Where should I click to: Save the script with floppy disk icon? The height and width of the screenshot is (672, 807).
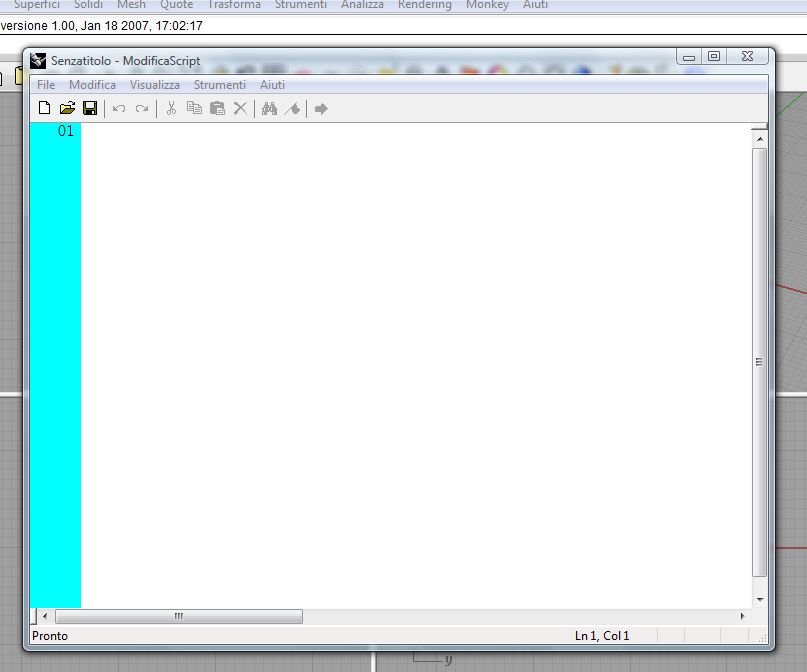[x=90, y=108]
